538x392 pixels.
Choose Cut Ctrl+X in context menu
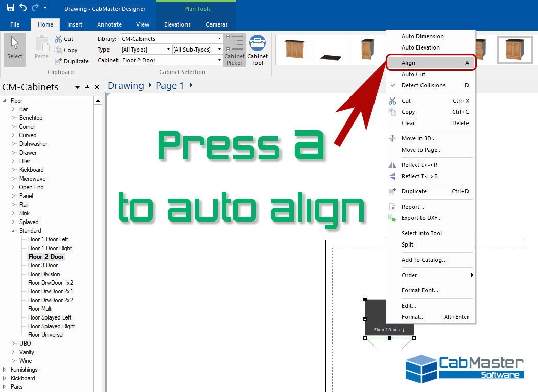[431, 101]
